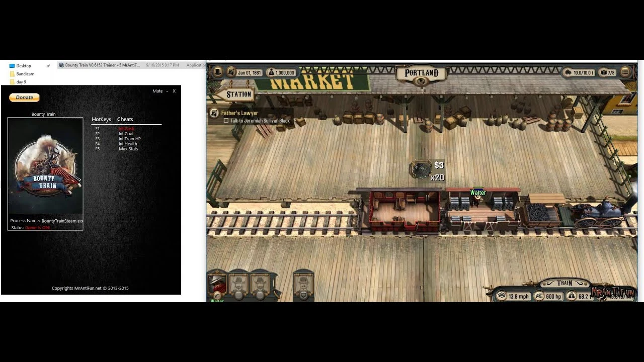Toggle the Inf.Train HP cheat

coord(130,139)
